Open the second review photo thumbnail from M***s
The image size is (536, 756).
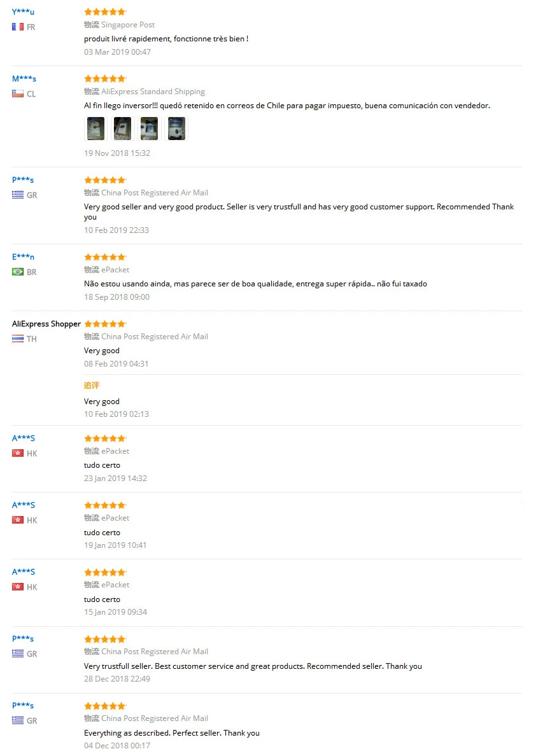123,129
